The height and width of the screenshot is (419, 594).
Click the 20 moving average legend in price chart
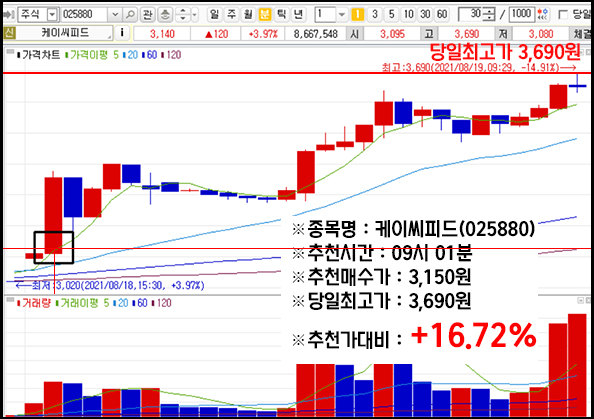[131, 55]
